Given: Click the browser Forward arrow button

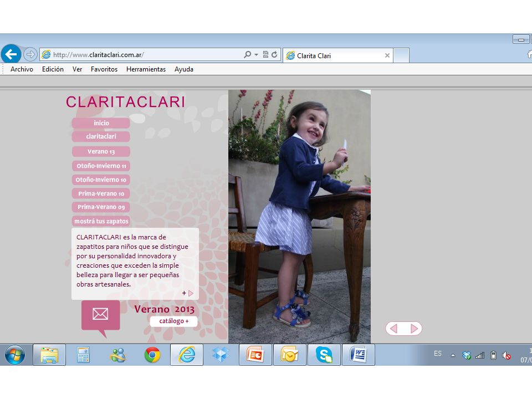Looking at the screenshot, I should coord(30,54).
